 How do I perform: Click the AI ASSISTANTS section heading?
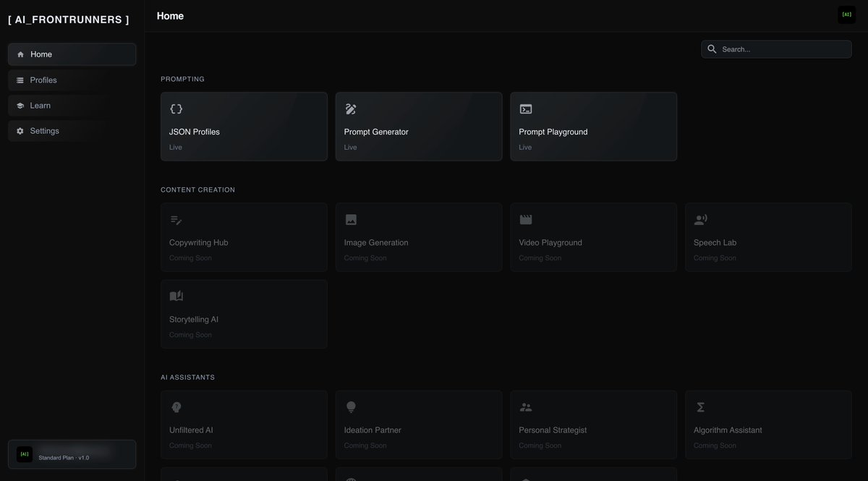[x=187, y=378]
